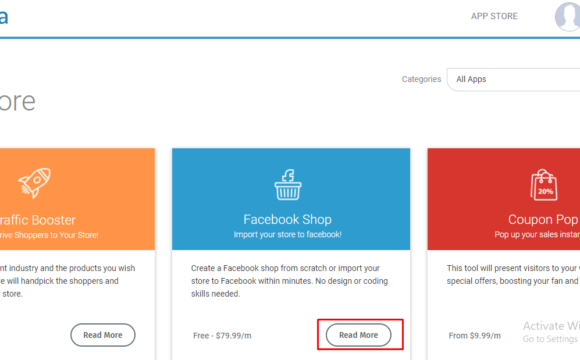Select the Traffic Booster title
Viewport: 580px width, 360px height.
pos(38,220)
